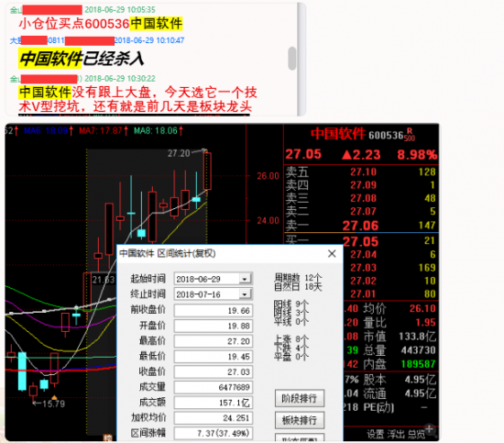Click the 区间涨幅 value field
Viewport: 504px width, 443px height.
tap(214, 433)
